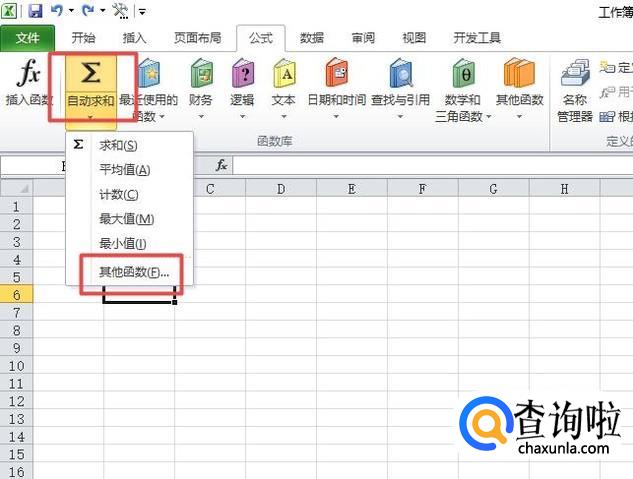Open Lookup and Reference (查找与引用) icon
633x479 pixels.
(x=400, y=75)
